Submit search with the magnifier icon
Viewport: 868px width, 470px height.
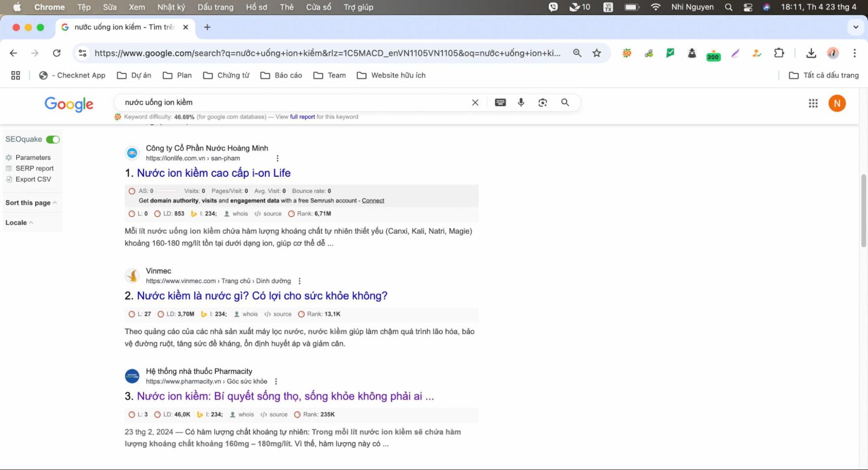[x=565, y=103]
